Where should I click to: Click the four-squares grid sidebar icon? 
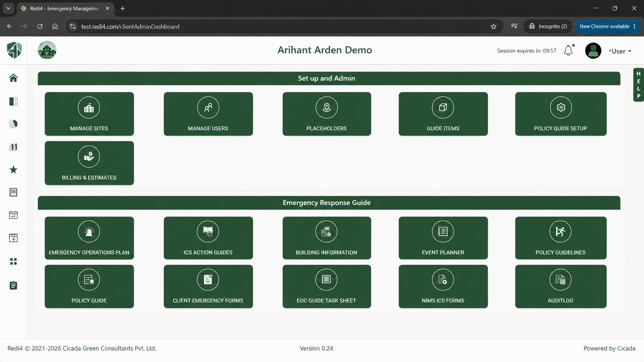tap(13, 262)
